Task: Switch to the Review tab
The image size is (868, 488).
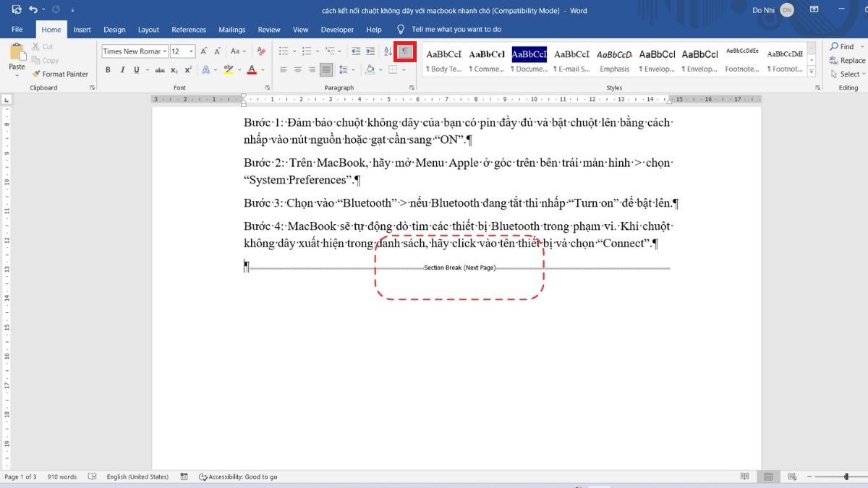Action: click(269, 30)
